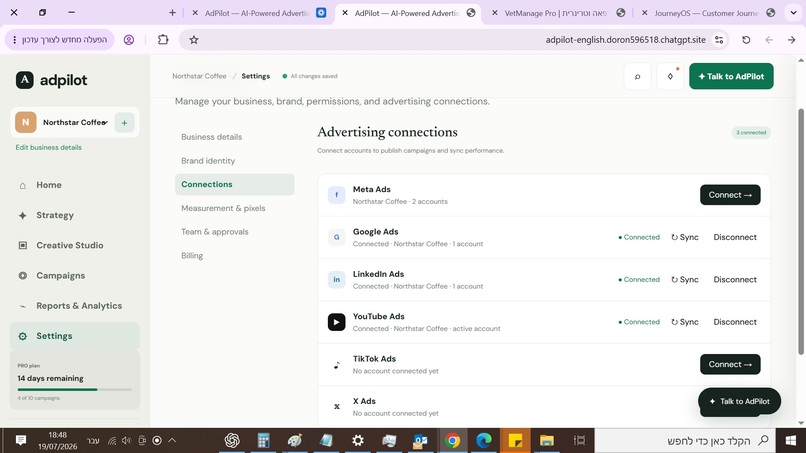
Task: Show hidden system tray icons chevron
Action: pyautogui.click(x=172, y=440)
